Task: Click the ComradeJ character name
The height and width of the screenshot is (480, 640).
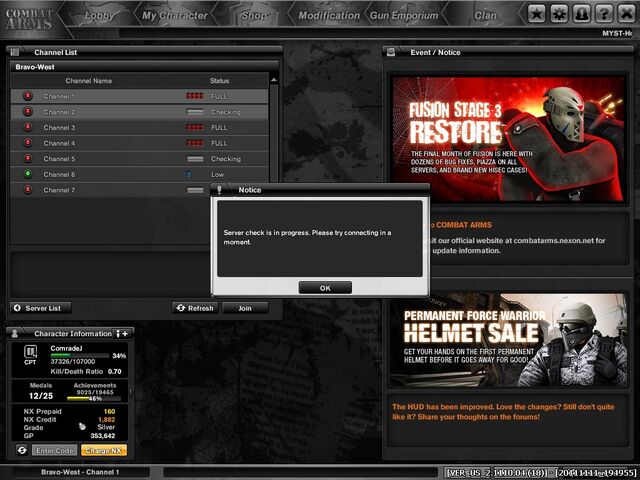Action: point(66,348)
